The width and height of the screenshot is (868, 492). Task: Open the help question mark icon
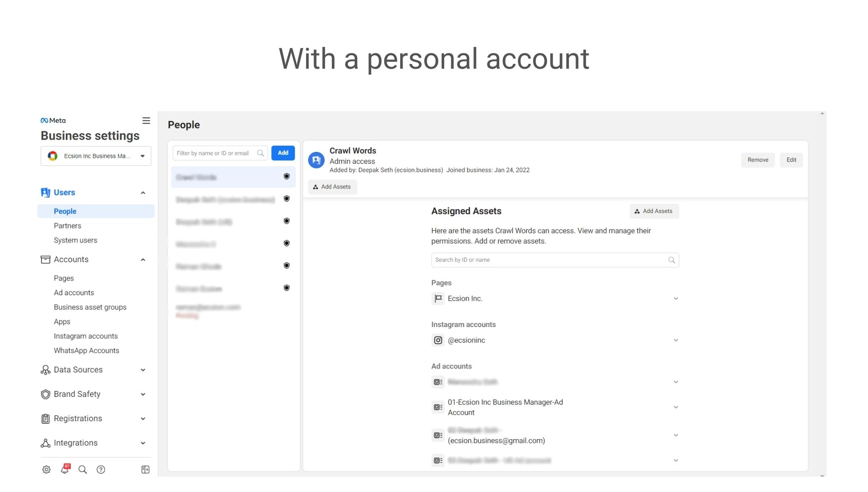pyautogui.click(x=101, y=470)
